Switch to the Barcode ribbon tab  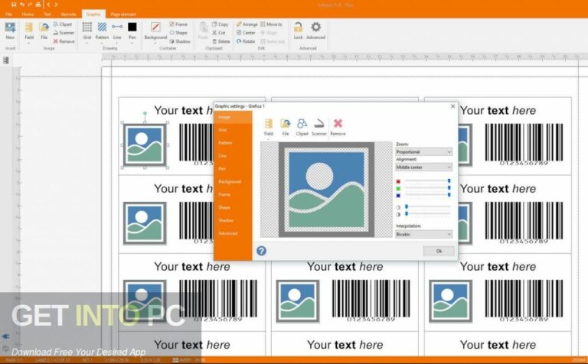pos(69,15)
